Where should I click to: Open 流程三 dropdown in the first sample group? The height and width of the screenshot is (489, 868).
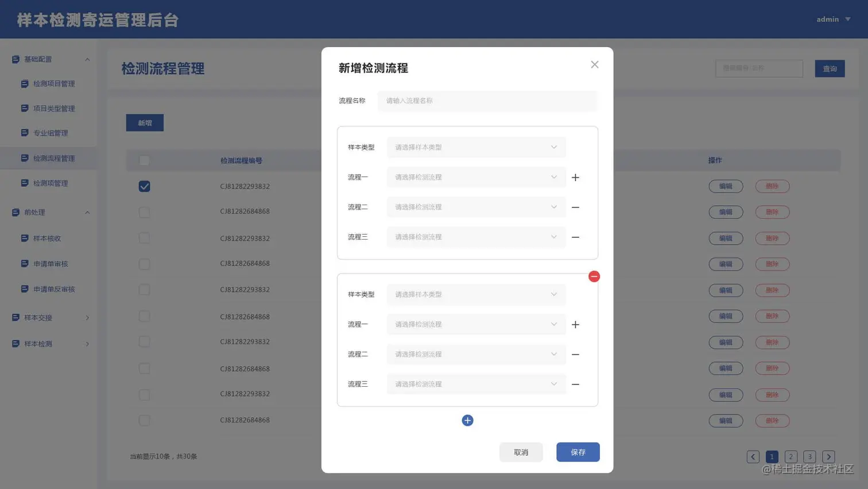[476, 237]
